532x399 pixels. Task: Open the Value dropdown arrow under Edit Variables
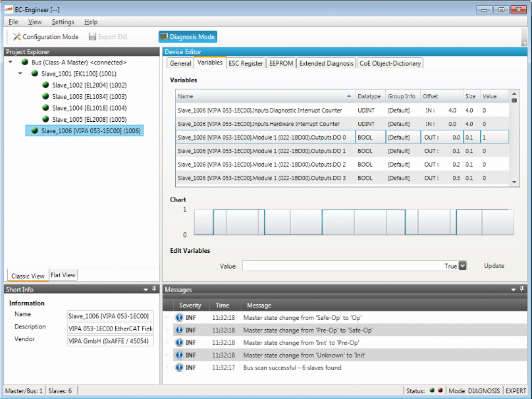pos(462,265)
